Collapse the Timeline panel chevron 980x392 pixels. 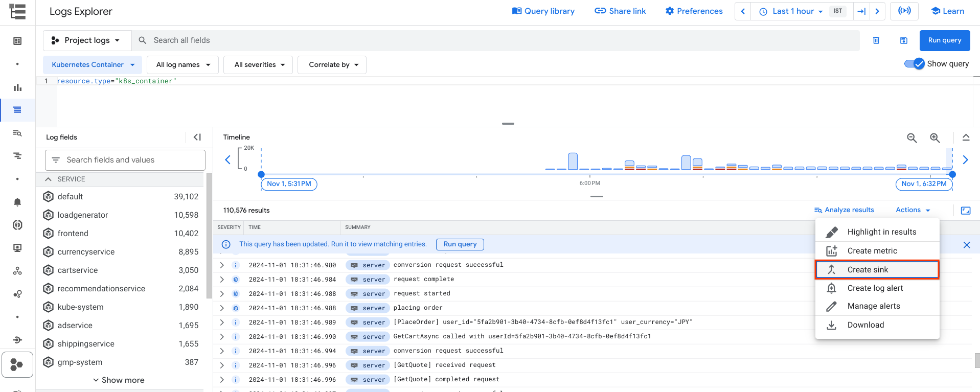click(966, 137)
